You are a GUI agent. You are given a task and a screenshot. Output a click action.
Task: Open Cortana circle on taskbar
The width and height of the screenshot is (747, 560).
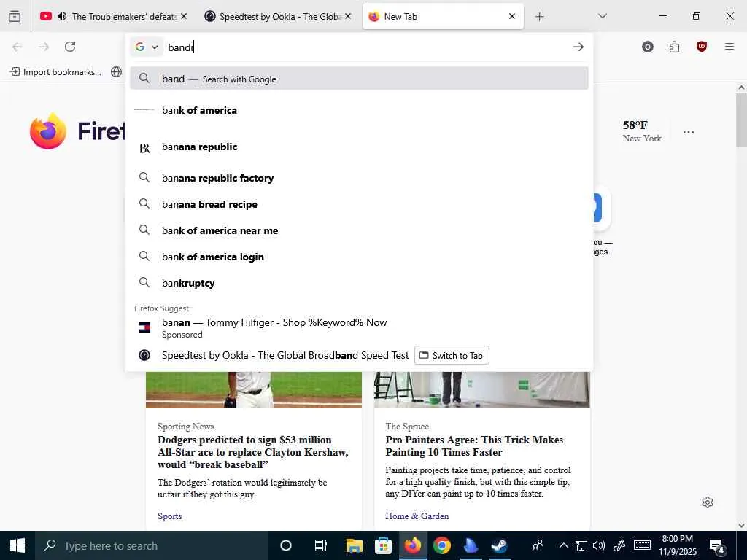(x=286, y=545)
